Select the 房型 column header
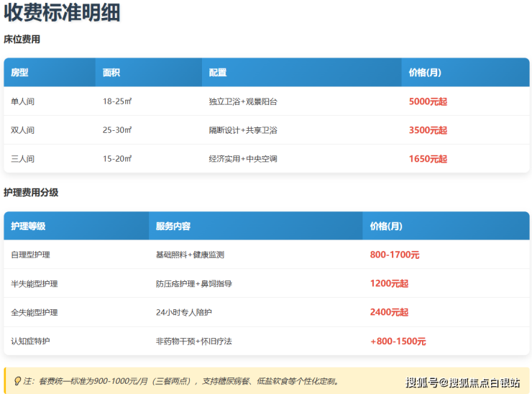 click(x=19, y=73)
